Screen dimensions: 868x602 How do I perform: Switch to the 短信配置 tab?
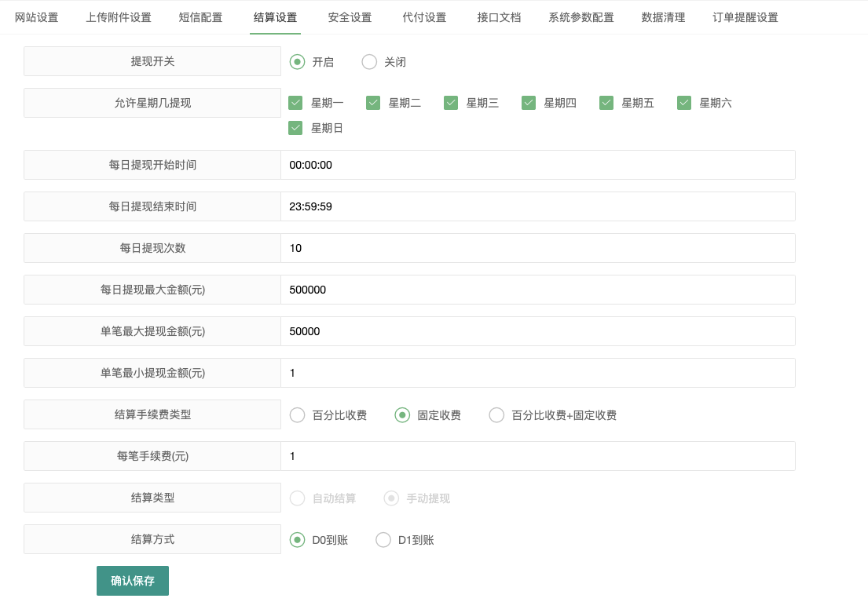(x=200, y=16)
